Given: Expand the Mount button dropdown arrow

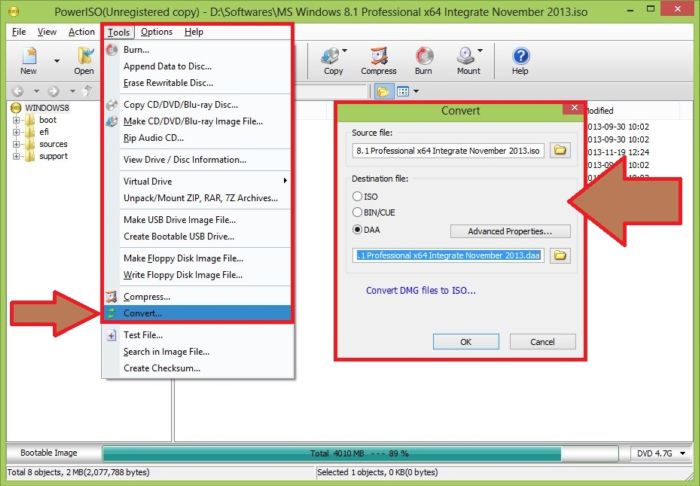Looking at the screenshot, I should coord(480,51).
